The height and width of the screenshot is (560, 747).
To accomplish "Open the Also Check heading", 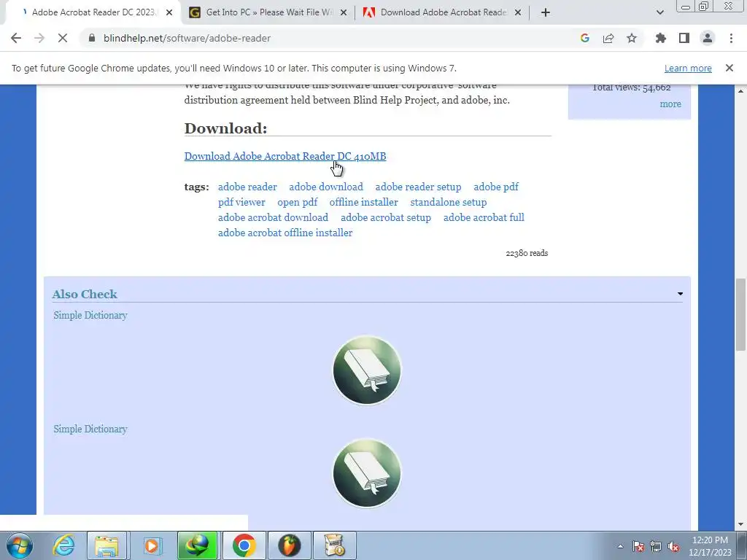I will pos(85,294).
